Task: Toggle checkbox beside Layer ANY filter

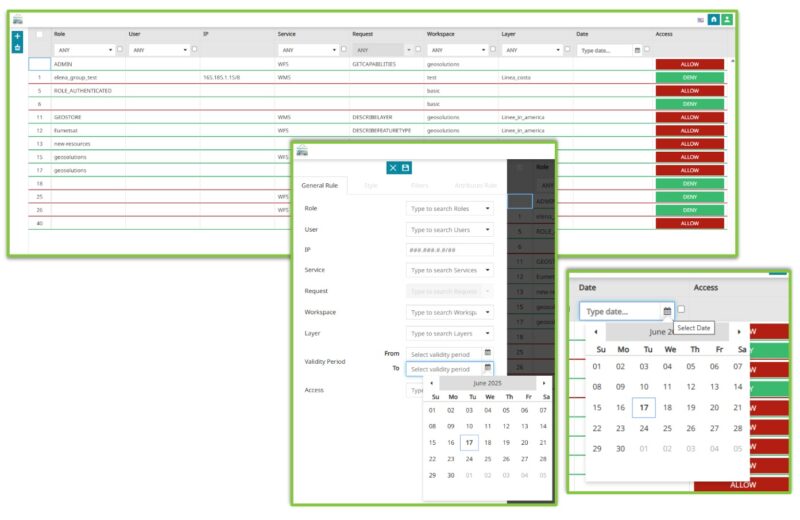Action: [567, 49]
